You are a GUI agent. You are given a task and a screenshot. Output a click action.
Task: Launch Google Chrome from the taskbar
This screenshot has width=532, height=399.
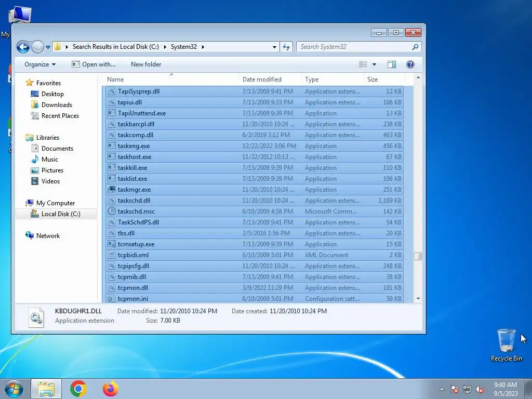click(78, 389)
